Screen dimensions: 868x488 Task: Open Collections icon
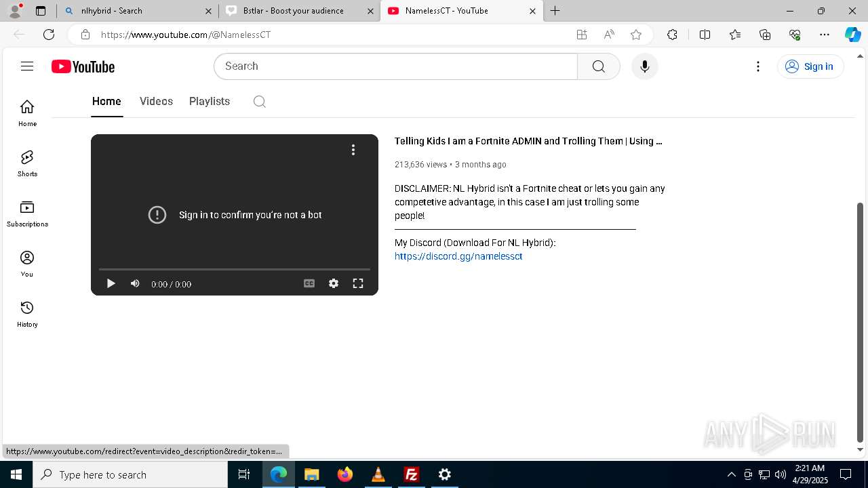coord(765,35)
